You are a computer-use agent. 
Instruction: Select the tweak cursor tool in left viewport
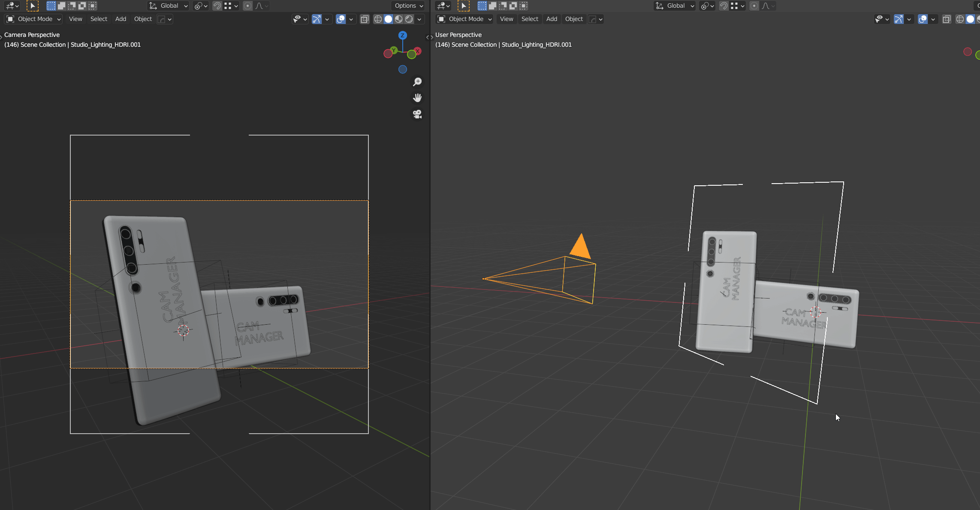pos(32,6)
